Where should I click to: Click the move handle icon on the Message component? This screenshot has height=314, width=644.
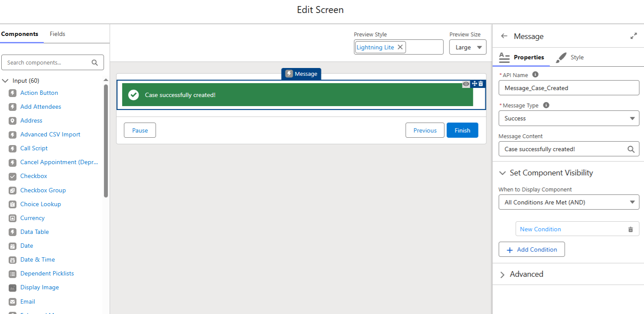click(x=474, y=84)
